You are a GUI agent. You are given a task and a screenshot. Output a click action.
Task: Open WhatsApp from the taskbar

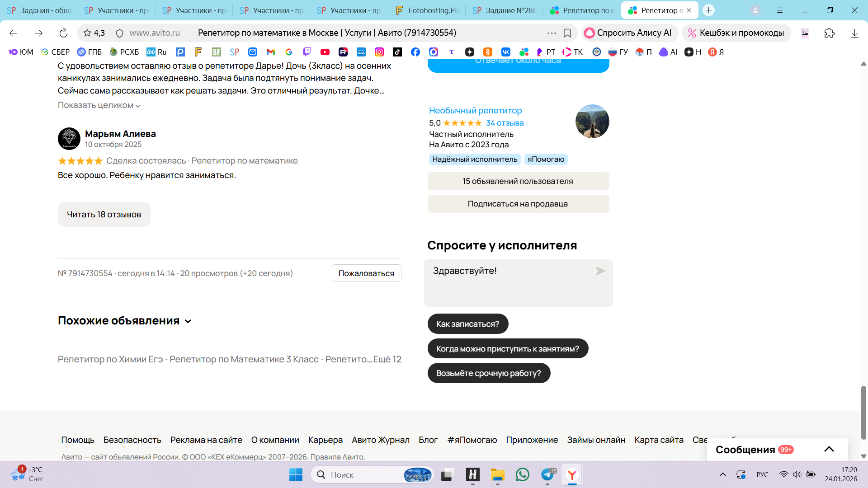click(522, 474)
